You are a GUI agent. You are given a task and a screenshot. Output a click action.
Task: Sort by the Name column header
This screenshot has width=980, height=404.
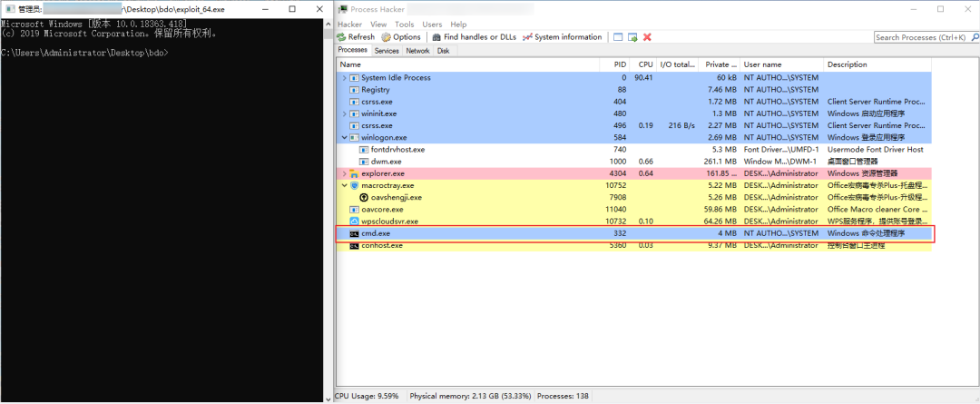[468, 64]
